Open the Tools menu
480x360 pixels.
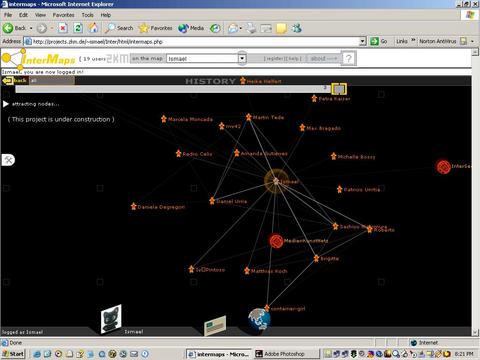click(87, 15)
